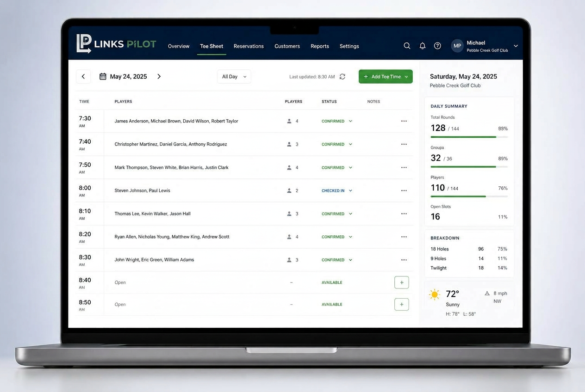Click the Groups progress bar
This screenshot has width=585, height=392.
tap(469, 166)
